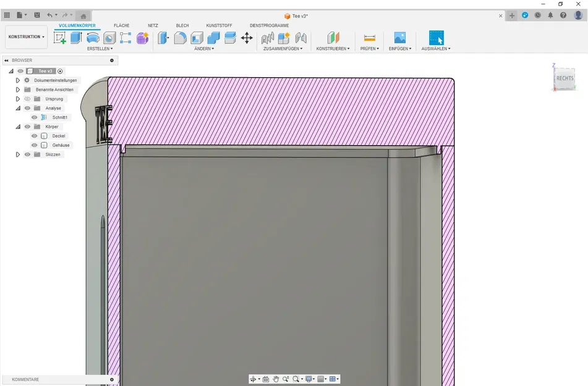Switch to the NETZ tab
The image size is (588, 386).
click(153, 25)
